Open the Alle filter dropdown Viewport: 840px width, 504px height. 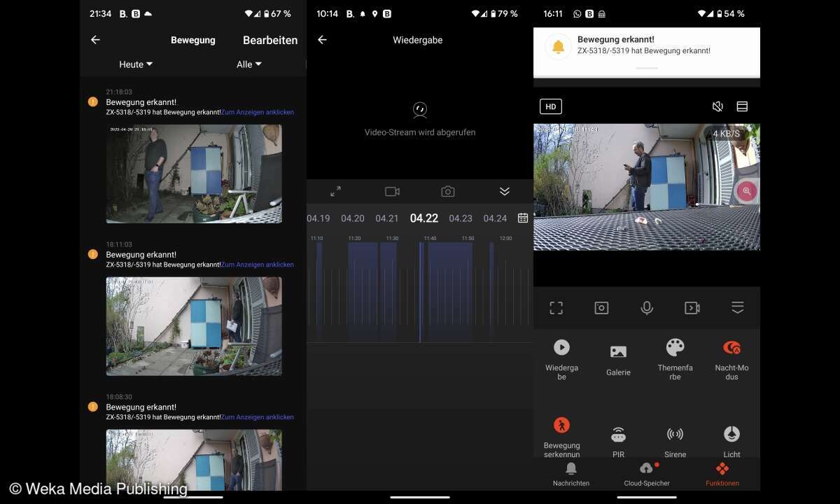(249, 64)
